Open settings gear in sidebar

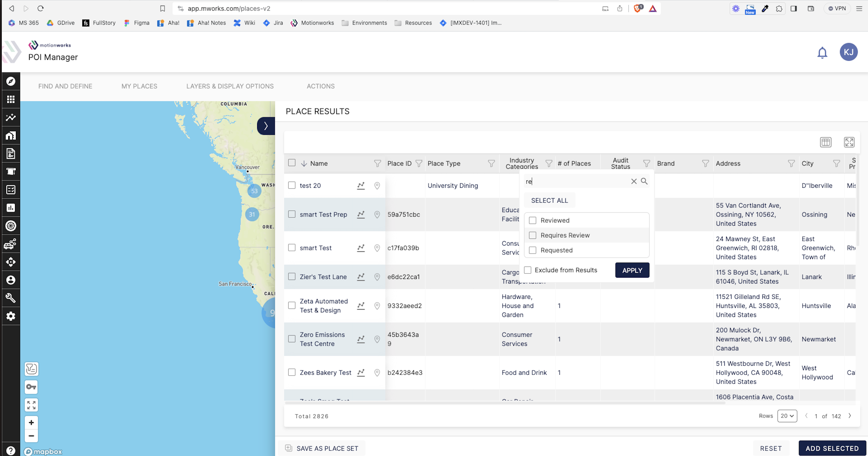point(11,316)
